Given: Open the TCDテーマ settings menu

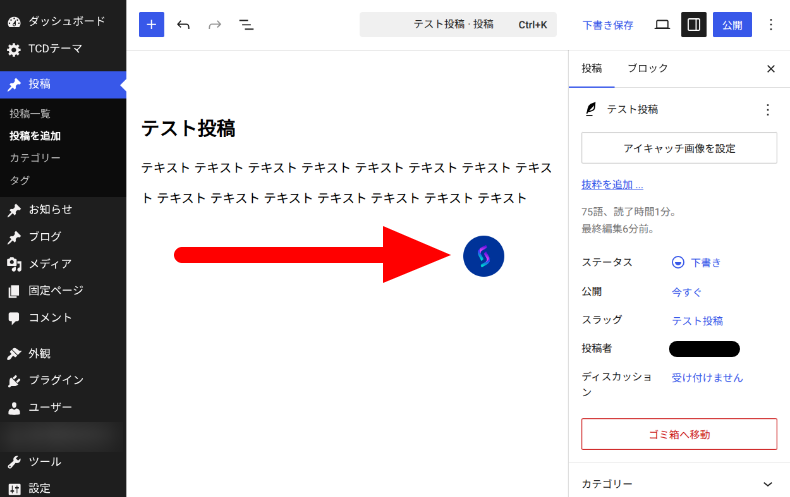Looking at the screenshot, I should click(x=63, y=49).
